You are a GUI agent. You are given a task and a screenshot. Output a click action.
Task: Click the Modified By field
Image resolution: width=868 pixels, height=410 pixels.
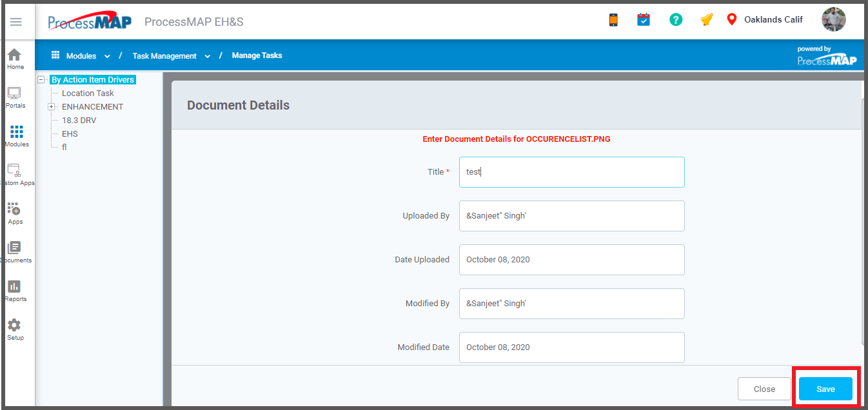click(572, 304)
